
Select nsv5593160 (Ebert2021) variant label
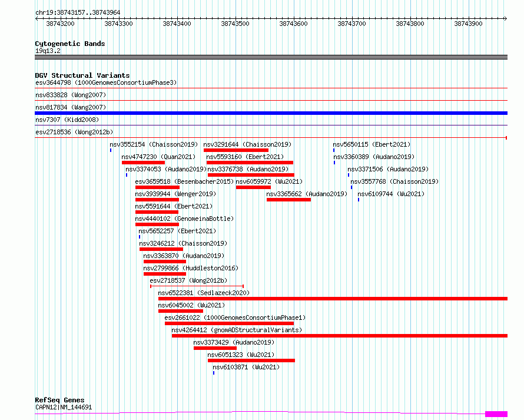245,157
